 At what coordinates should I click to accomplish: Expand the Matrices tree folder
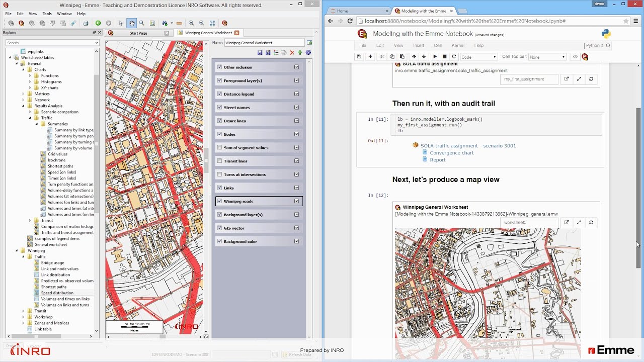[23, 94]
